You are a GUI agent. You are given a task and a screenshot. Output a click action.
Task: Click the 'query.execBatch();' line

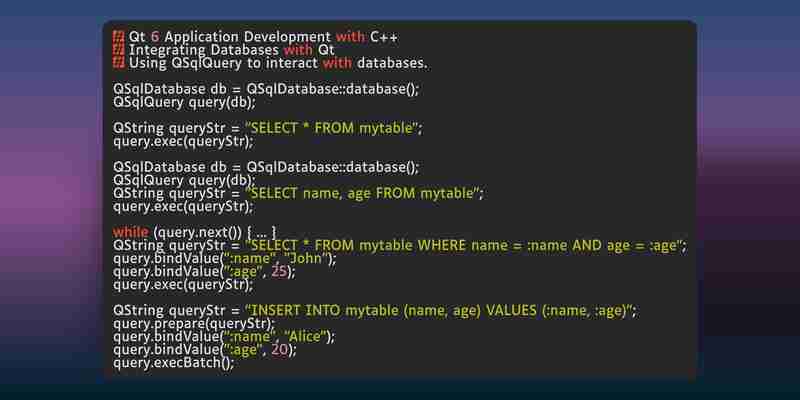coord(173,363)
